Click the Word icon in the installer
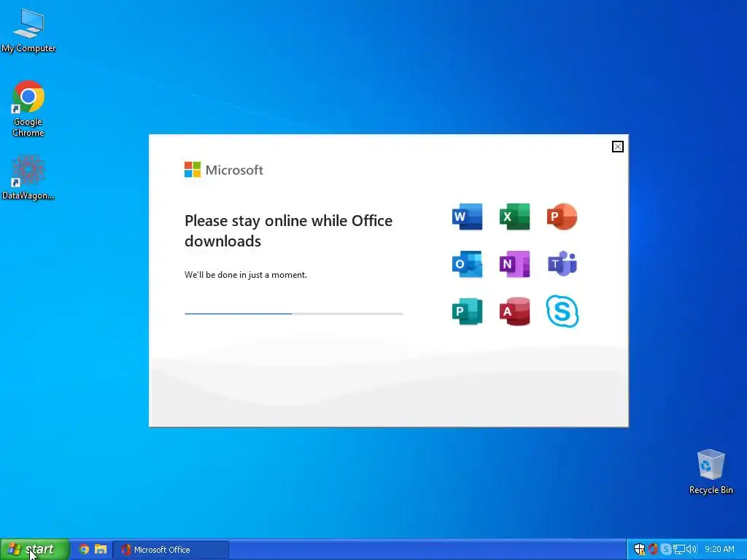Viewport: 747px width, 560px height. (x=467, y=217)
